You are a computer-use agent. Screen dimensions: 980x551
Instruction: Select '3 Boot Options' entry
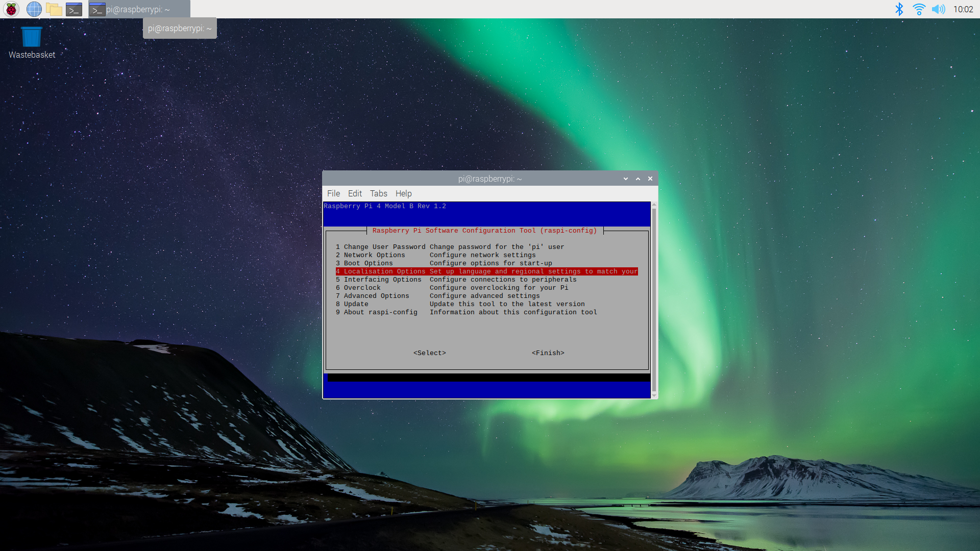(x=486, y=263)
